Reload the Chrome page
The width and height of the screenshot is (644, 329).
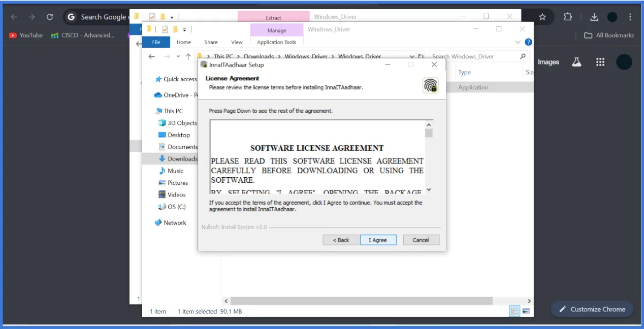click(50, 17)
